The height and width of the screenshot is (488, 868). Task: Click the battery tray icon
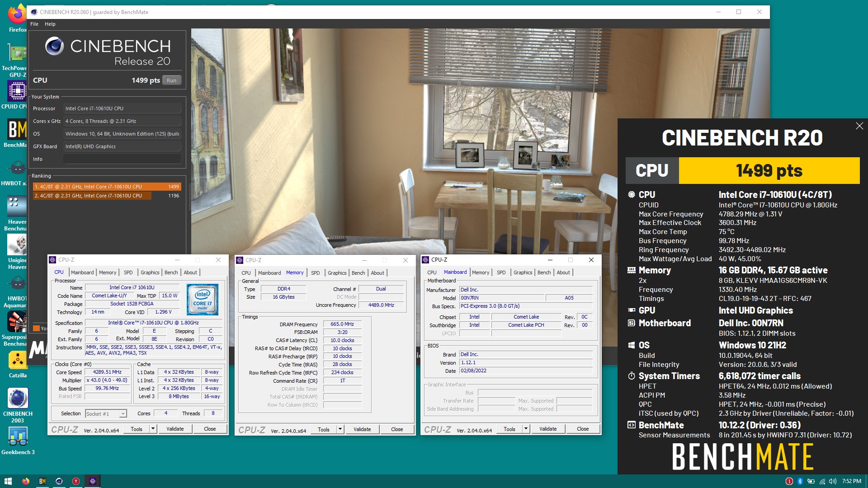point(811,481)
